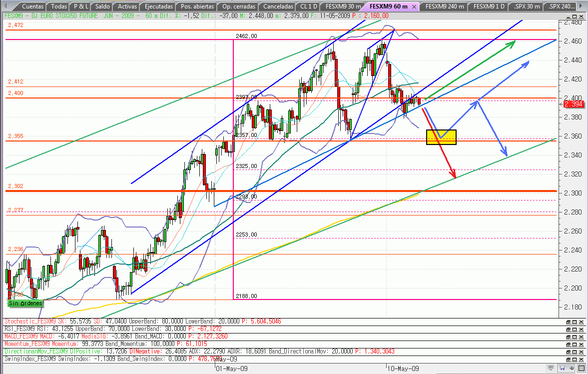
Task: Close the SwingIndex_FESXM9 indicator panel
Action: (x=581, y=359)
